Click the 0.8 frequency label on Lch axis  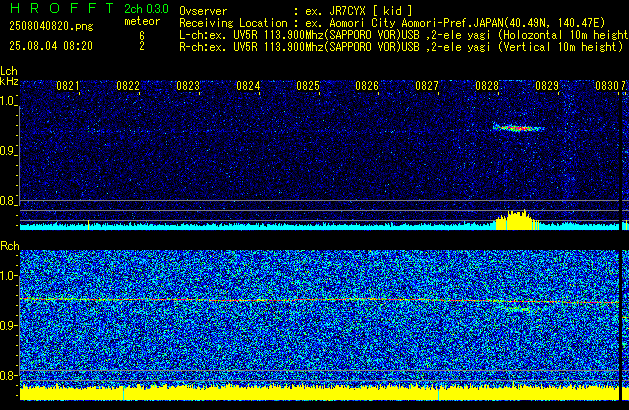[x=8, y=201]
